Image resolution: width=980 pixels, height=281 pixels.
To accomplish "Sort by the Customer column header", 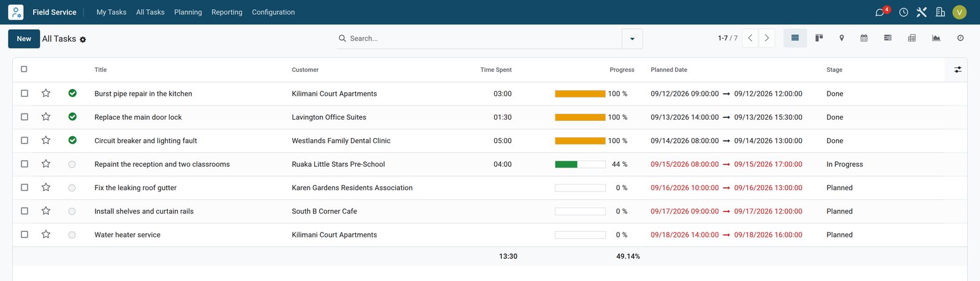I will (x=305, y=70).
